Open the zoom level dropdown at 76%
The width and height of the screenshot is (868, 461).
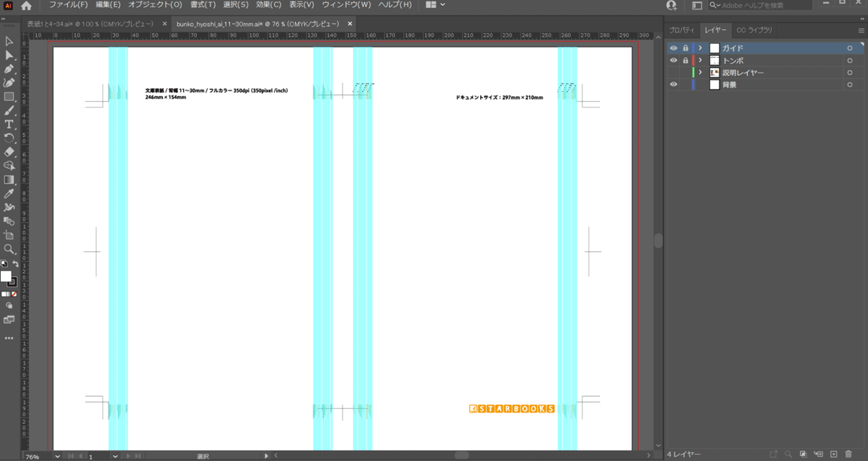coord(58,457)
